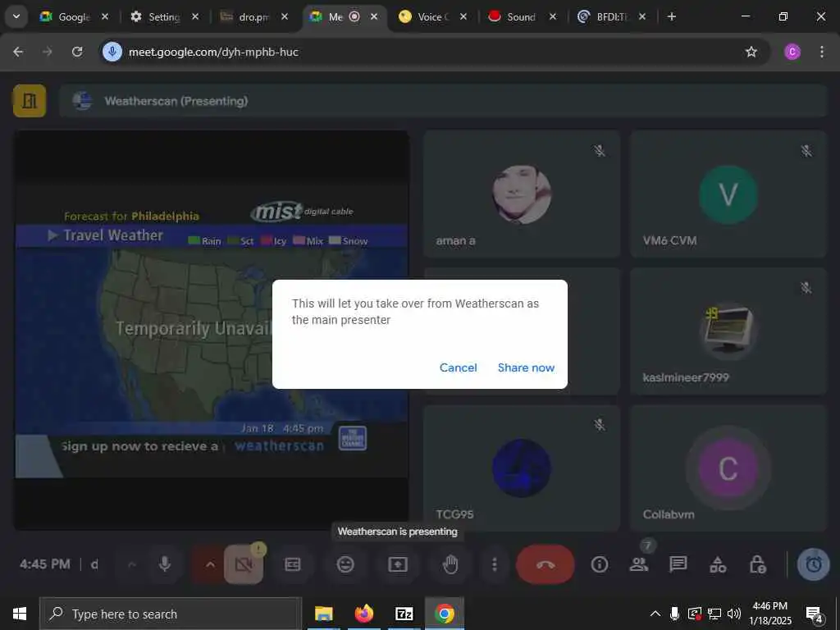Open meeting details info icon
The height and width of the screenshot is (630, 840).
(600, 564)
